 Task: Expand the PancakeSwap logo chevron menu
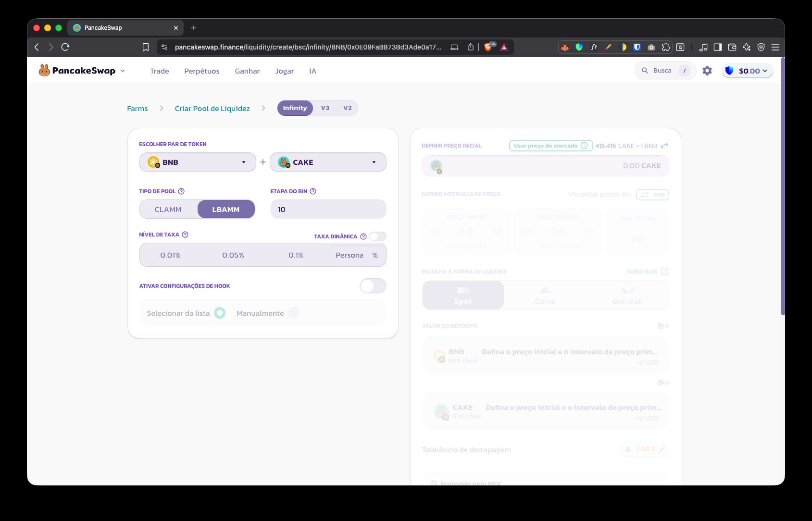123,71
